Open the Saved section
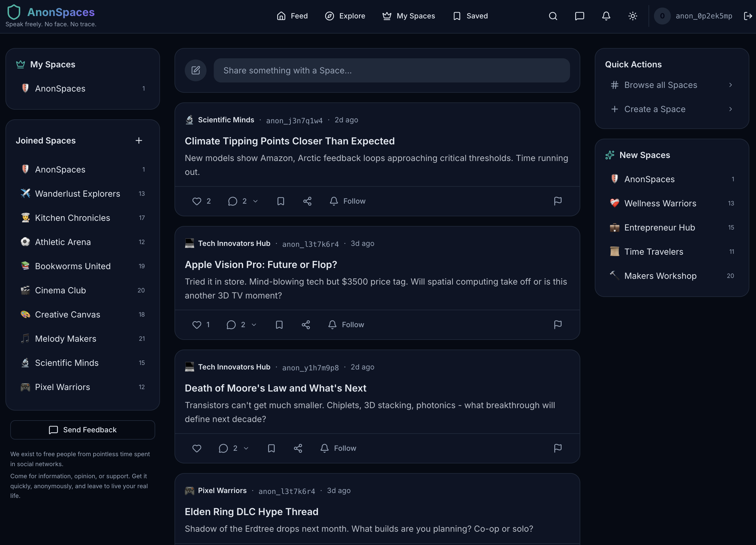The height and width of the screenshot is (545, 756). pos(470,16)
